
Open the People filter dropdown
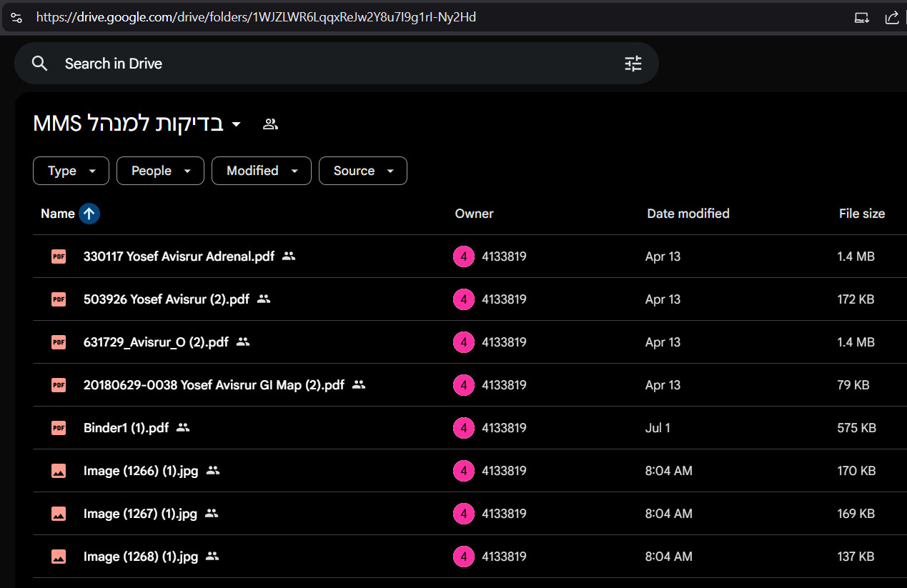point(160,171)
